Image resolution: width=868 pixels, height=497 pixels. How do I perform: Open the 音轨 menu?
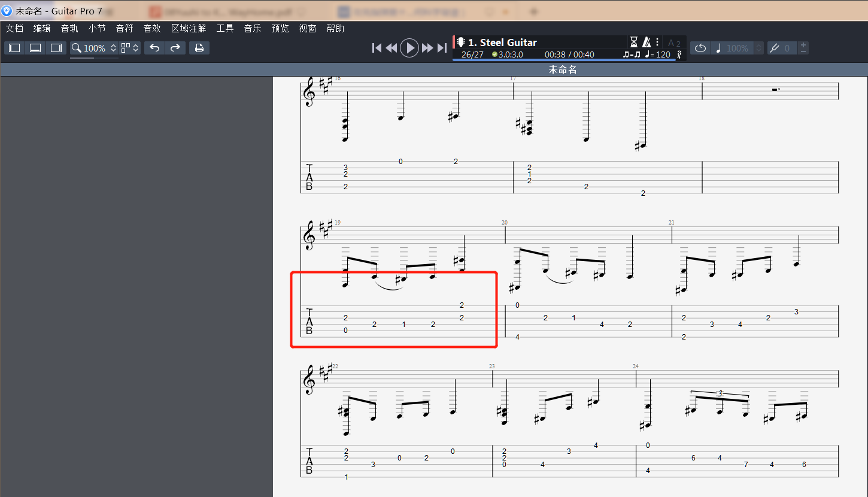coord(69,28)
